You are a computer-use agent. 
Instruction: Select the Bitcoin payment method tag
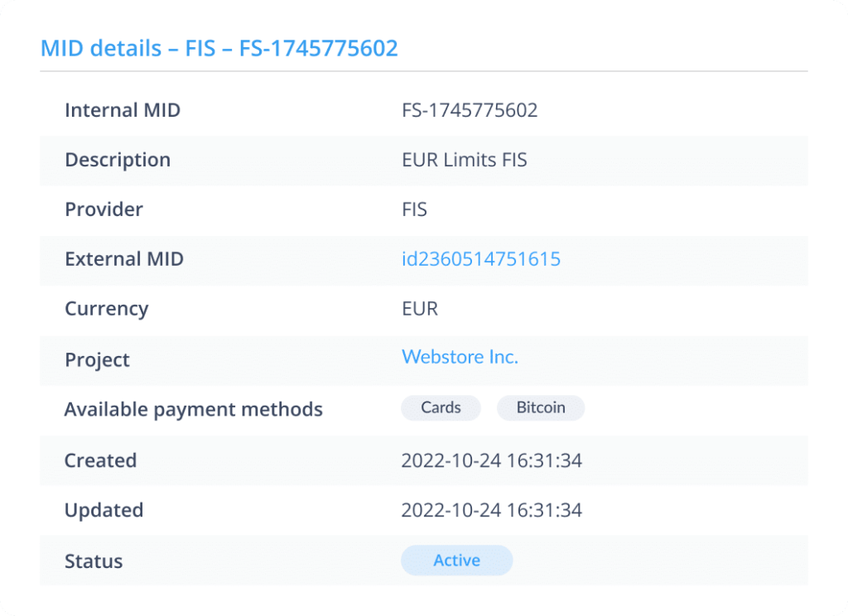tap(540, 407)
